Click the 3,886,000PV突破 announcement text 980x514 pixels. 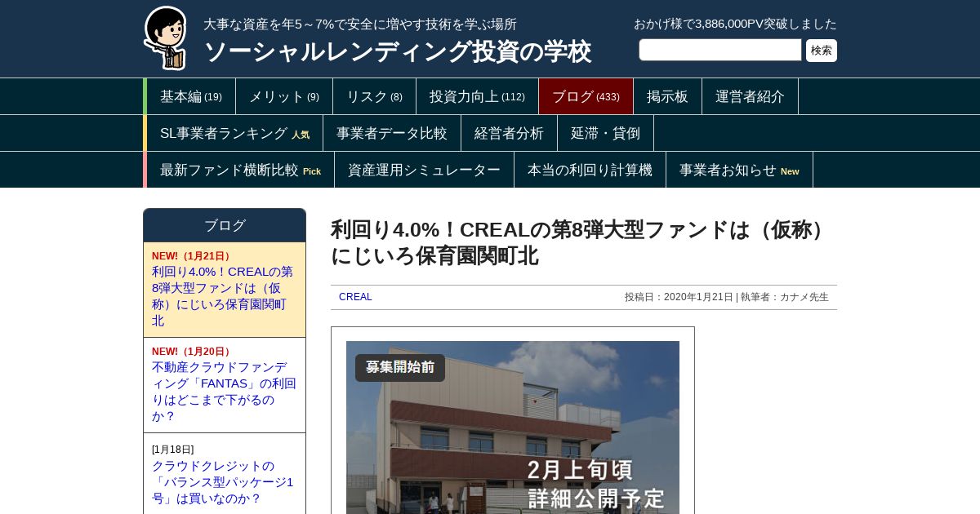(735, 24)
